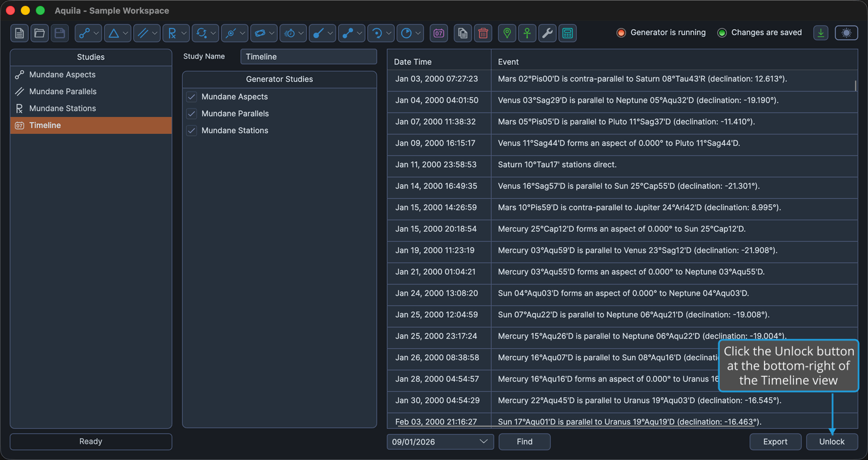Select the Jan 09, 2000 16:15:17 row
868x460 pixels.
pos(622,144)
